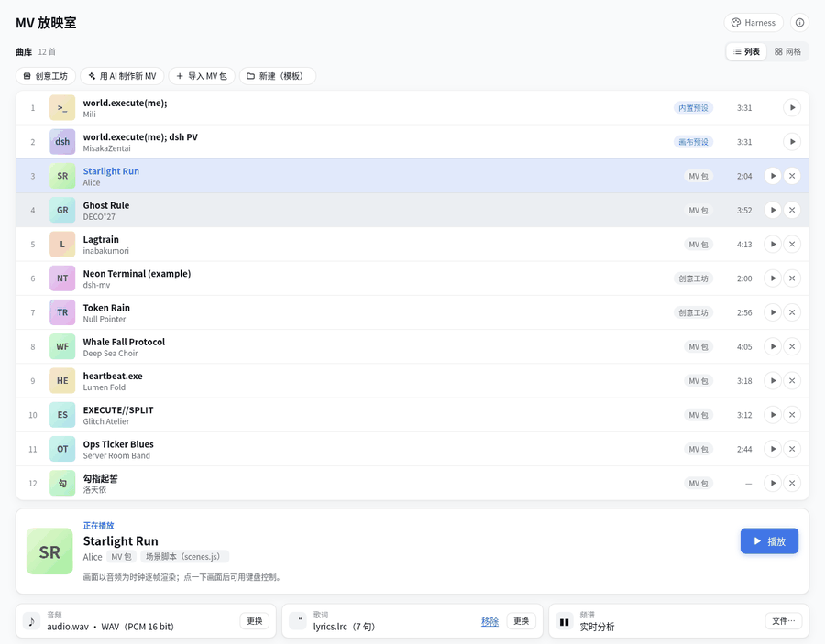Switch to 网格 grid view
The image size is (825, 644).
tap(787, 51)
